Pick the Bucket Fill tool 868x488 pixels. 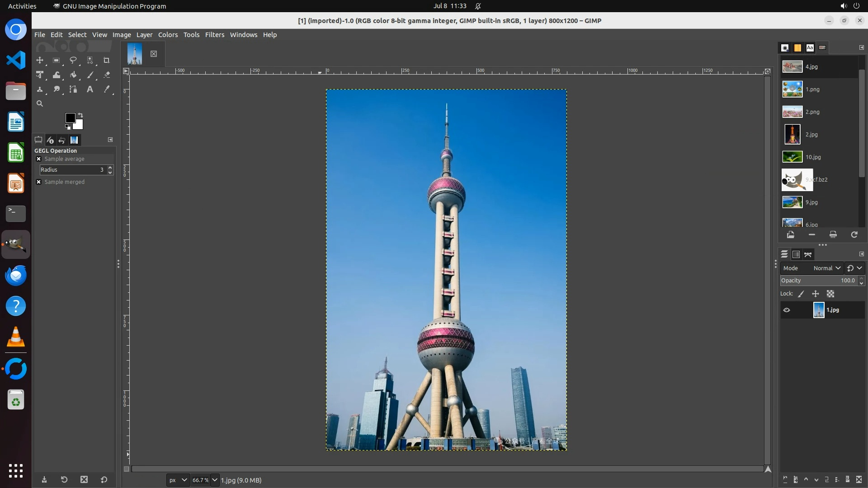[x=73, y=75]
